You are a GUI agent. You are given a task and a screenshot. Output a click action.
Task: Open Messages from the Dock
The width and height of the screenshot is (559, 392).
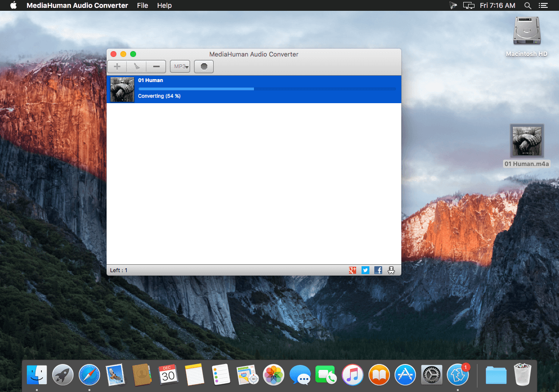click(x=300, y=375)
